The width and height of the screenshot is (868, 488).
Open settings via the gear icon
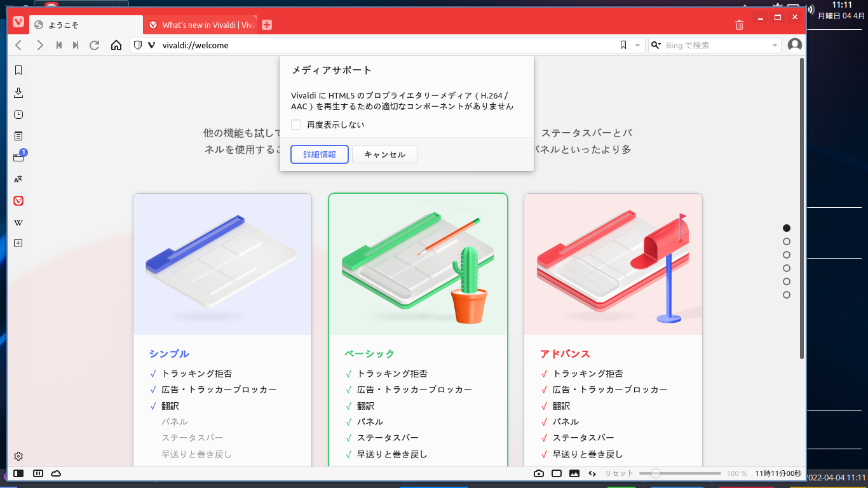pyautogui.click(x=18, y=456)
